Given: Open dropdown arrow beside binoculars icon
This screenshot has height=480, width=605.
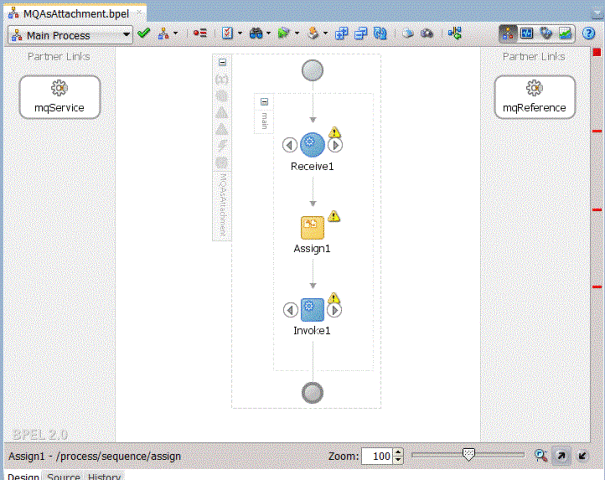Looking at the screenshot, I should (x=268, y=34).
